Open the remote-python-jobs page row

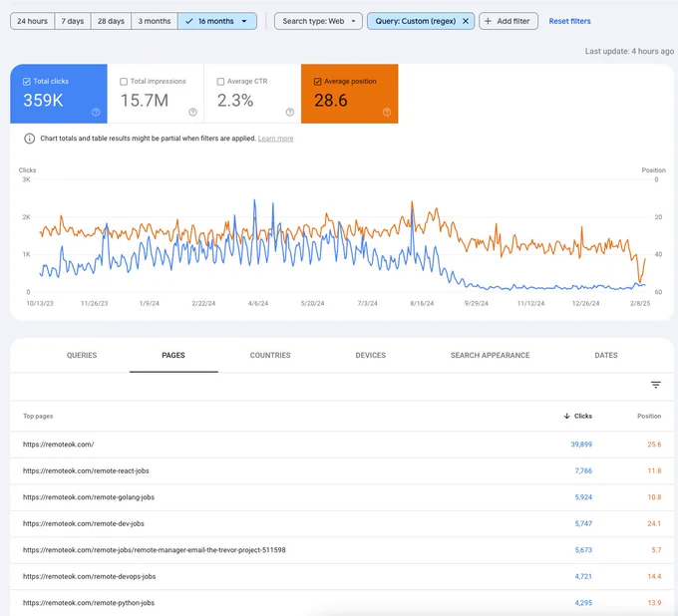(x=342, y=603)
